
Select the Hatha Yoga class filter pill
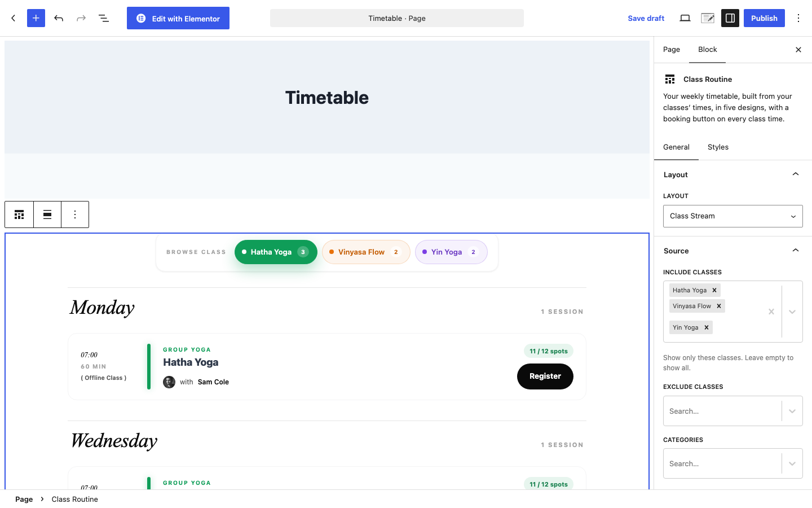click(276, 252)
